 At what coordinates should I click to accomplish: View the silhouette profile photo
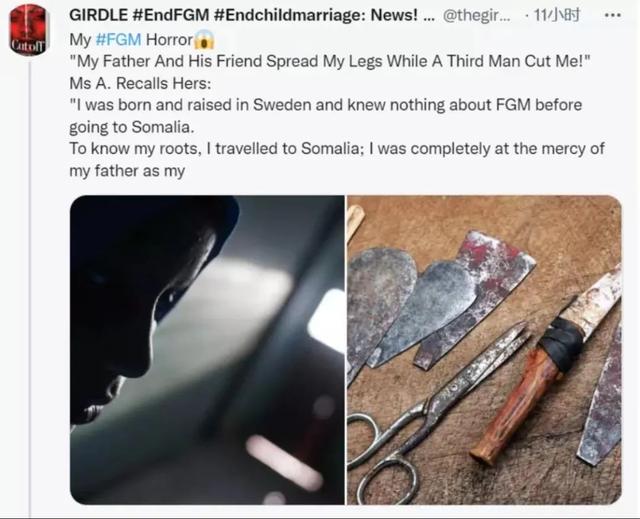207,350
